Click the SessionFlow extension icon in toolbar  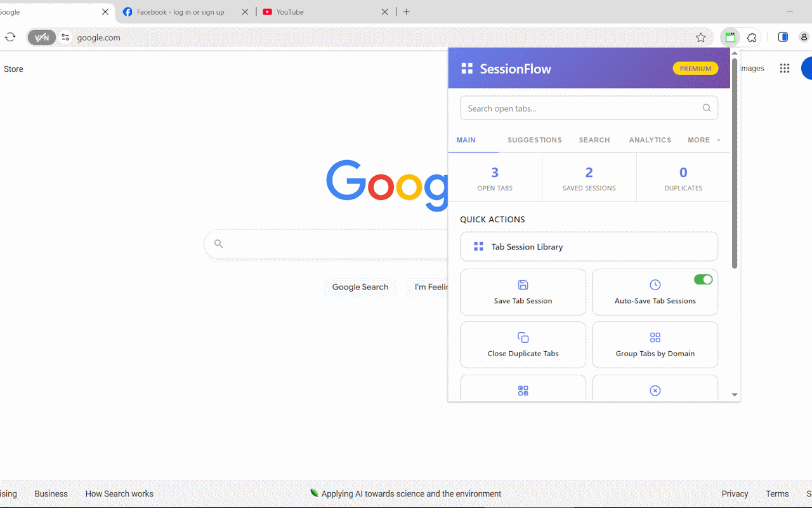(x=730, y=37)
